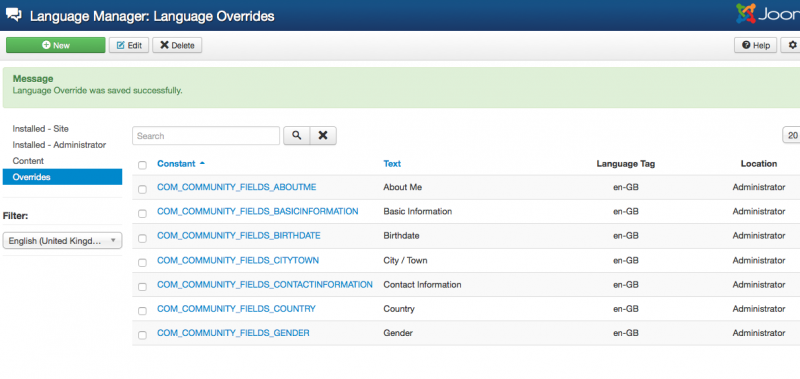Check the GENDER row checkbox
Viewport: 800px width, 379px height.
tap(142, 335)
